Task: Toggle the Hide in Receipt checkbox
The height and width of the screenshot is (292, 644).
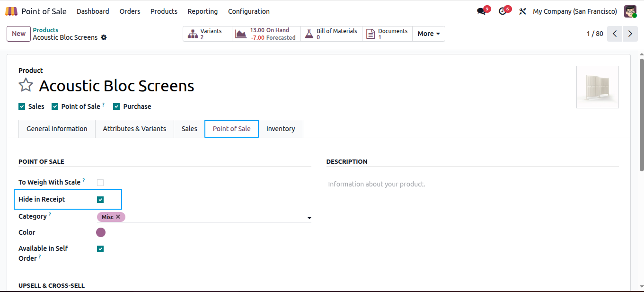Action: 100,200
